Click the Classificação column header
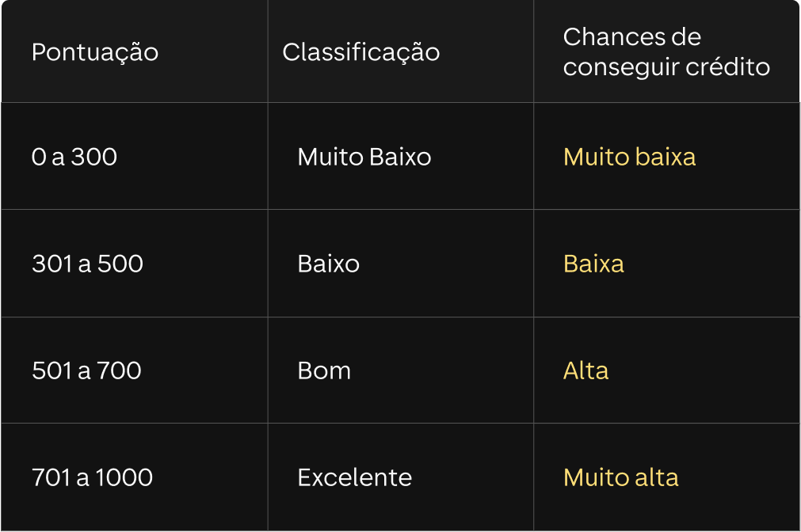This screenshot has width=801, height=532. point(360,52)
